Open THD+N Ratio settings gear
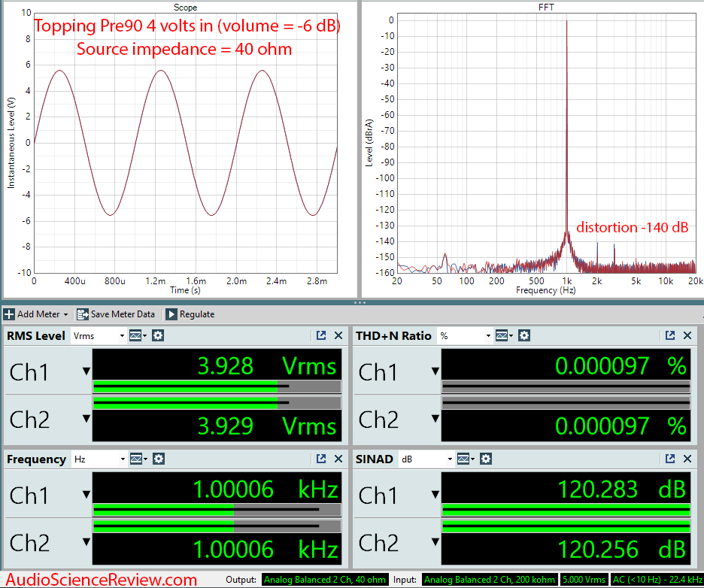This screenshot has height=588, width=704. (524, 335)
